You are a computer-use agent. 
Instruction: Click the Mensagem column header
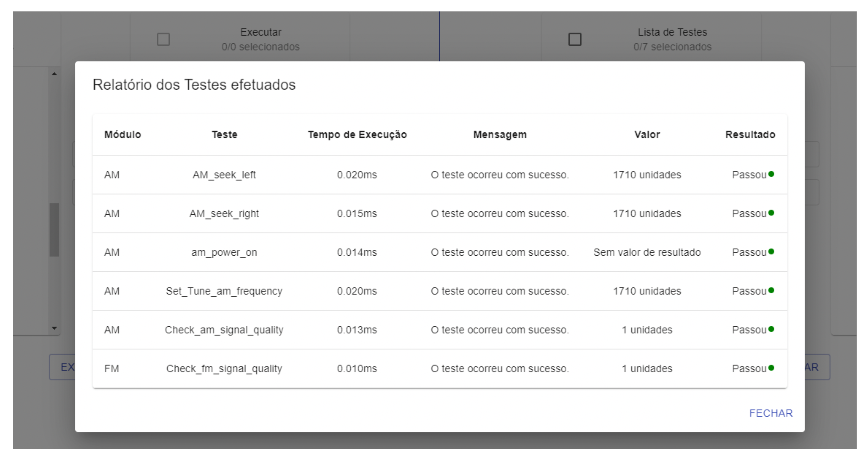[x=500, y=134]
